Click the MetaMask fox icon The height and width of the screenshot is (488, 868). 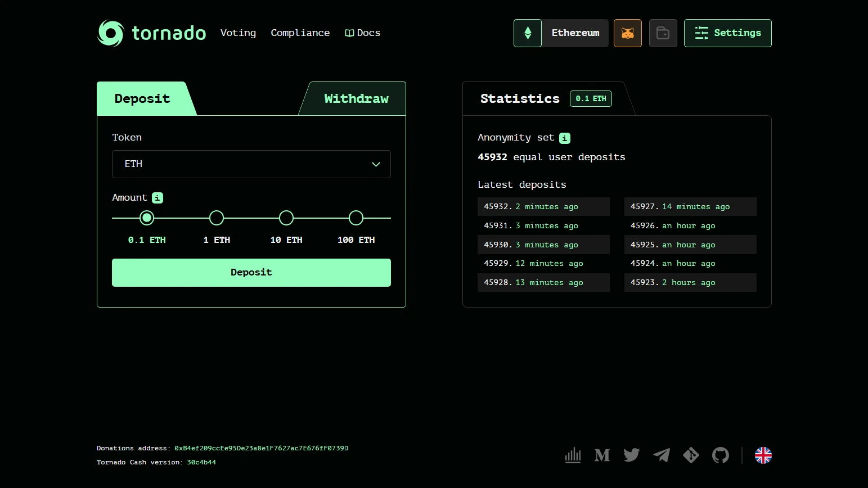coord(627,33)
